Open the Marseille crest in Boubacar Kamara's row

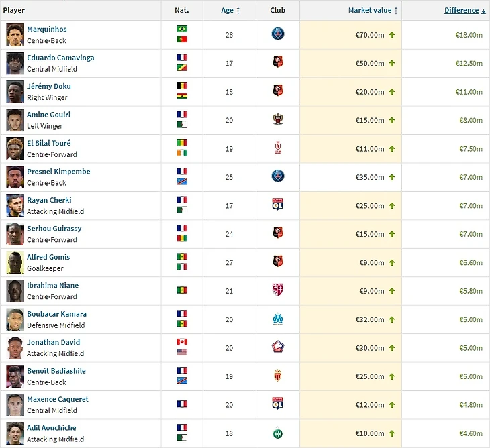click(278, 319)
